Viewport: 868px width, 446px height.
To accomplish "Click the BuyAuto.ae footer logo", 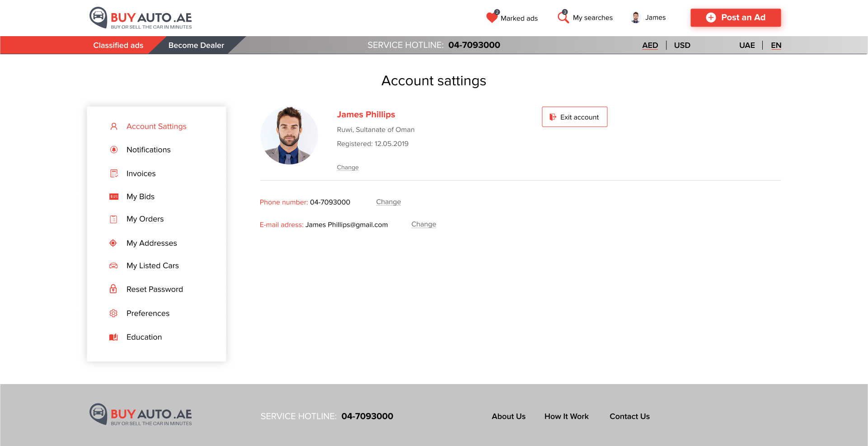I will [141, 415].
